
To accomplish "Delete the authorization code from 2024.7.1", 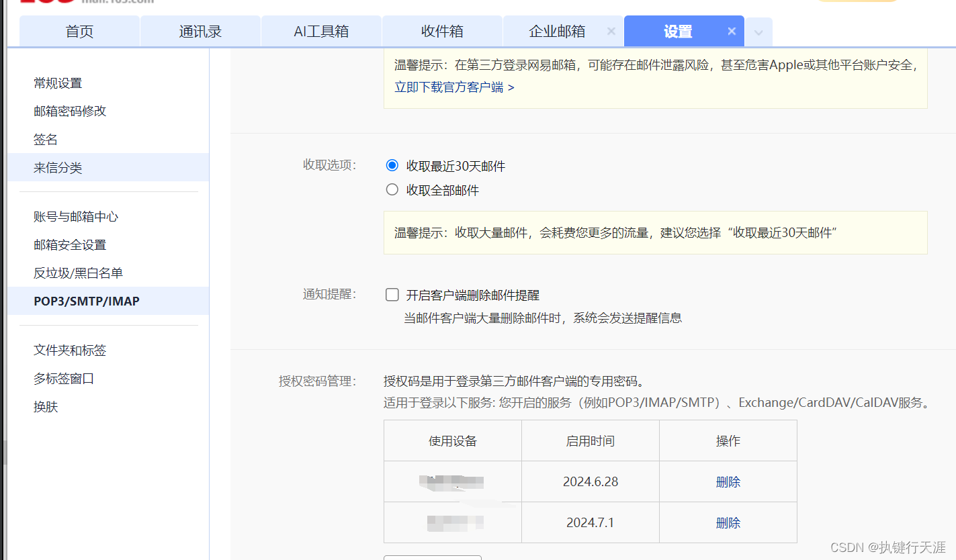I will point(728,523).
